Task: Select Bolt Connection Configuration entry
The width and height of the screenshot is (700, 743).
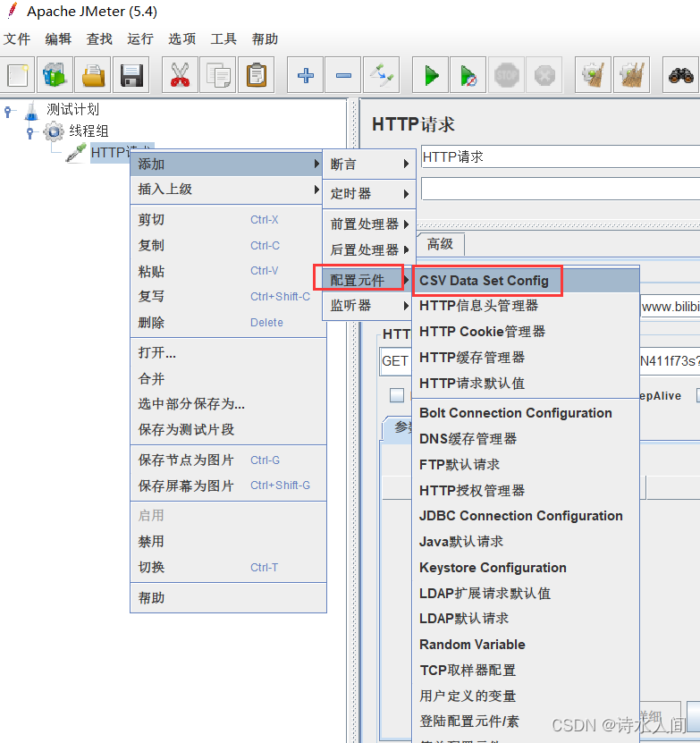Action: coord(526,413)
